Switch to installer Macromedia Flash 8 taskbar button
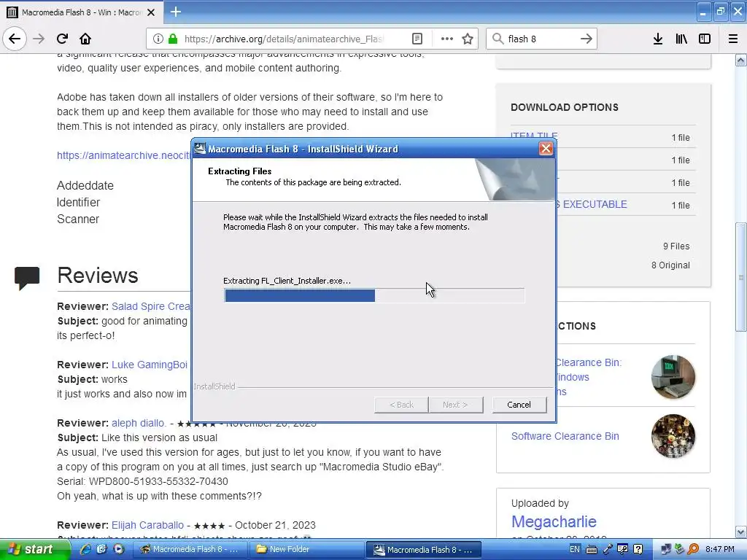747x560 pixels. point(423,550)
